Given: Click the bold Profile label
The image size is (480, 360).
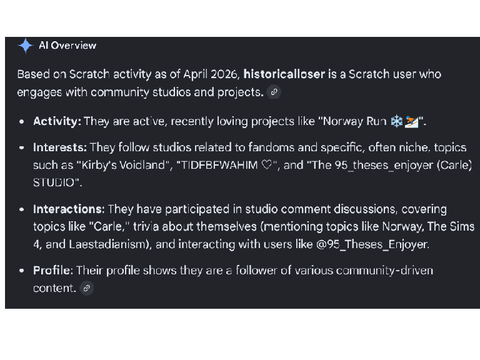Looking at the screenshot, I should (x=53, y=270).
